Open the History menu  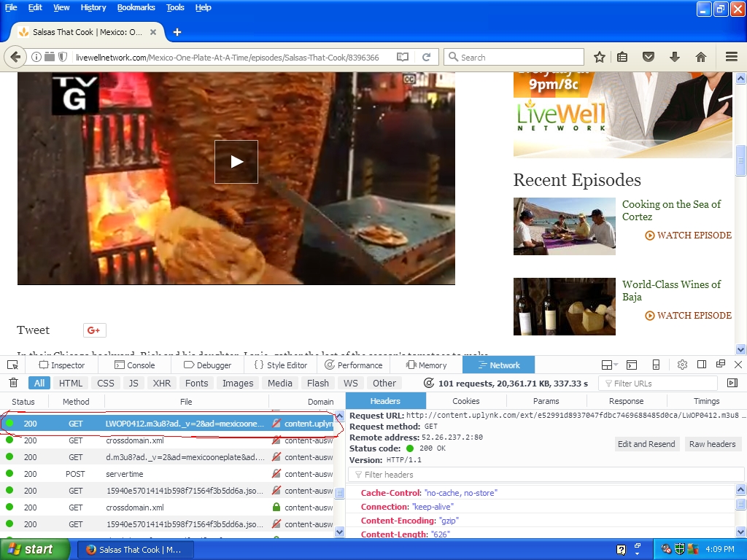pyautogui.click(x=93, y=7)
